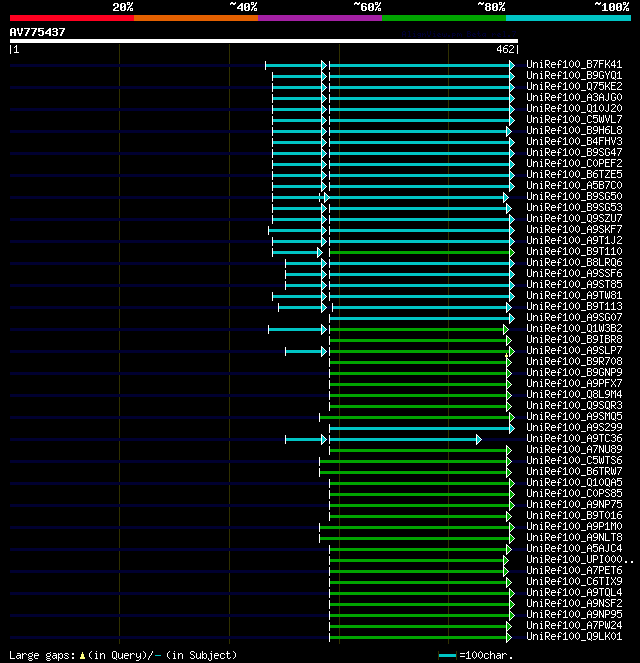Click the UniRef100_A9PFX7 label

574,383
